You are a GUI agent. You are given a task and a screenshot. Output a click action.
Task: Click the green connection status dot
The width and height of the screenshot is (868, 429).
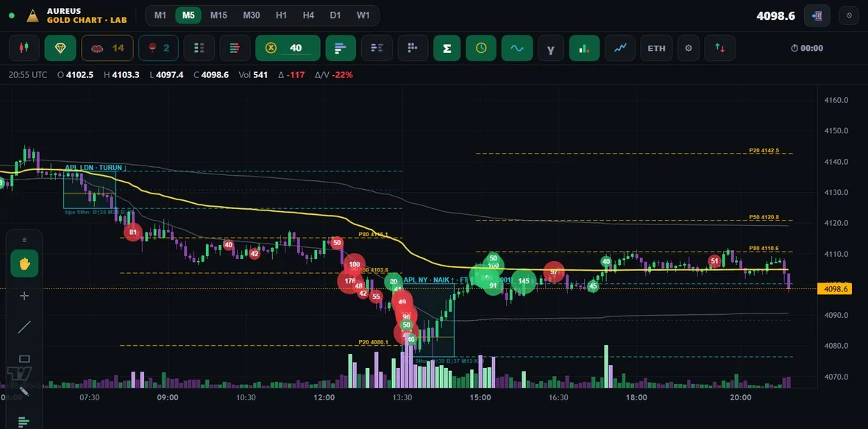pyautogui.click(x=12, y=15)
